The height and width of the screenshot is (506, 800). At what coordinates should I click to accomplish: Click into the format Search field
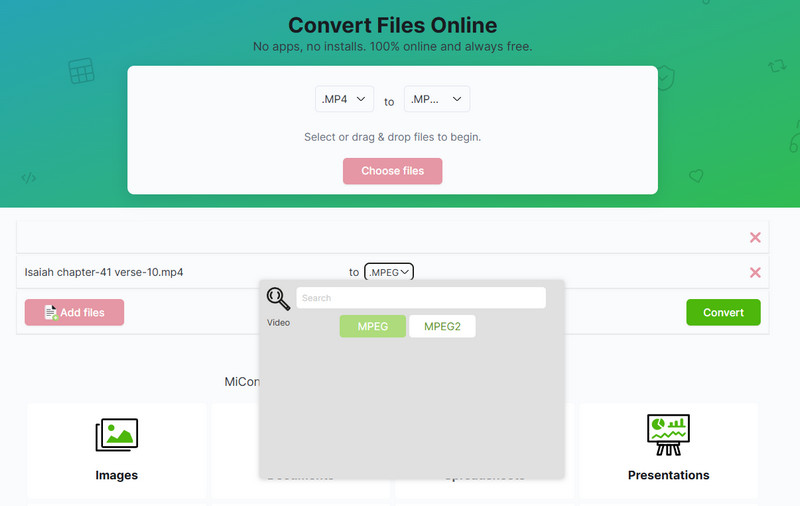click(421, 298)
